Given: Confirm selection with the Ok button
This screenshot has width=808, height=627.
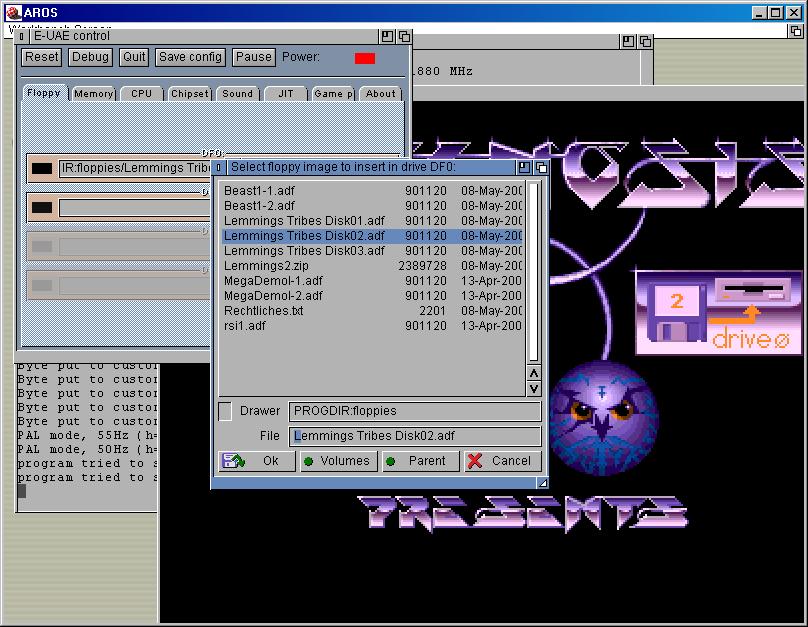Looking at the screenshot, I should (257, 461).
